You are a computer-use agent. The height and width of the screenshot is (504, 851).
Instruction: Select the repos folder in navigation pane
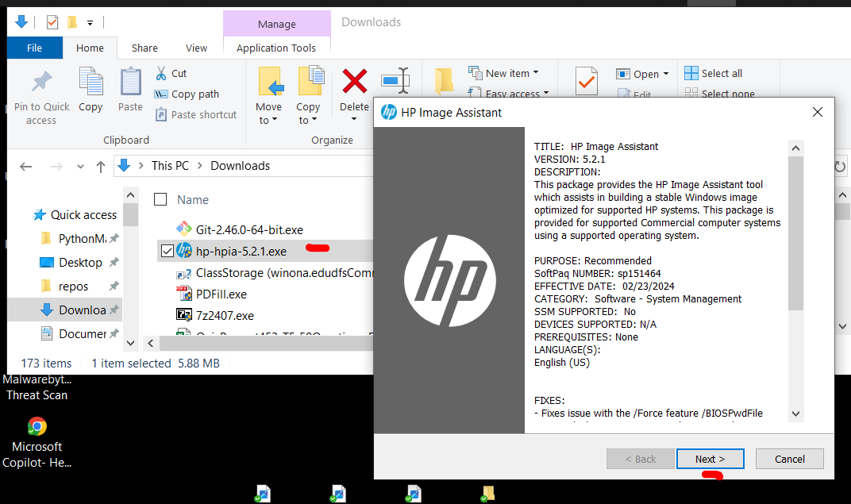tap(73, 287)
